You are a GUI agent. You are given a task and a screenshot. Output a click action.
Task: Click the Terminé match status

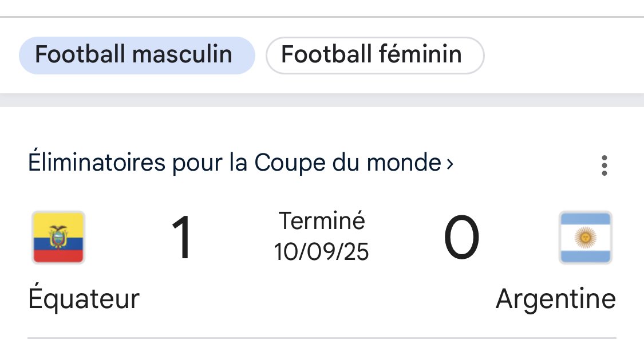click(322, 221)
